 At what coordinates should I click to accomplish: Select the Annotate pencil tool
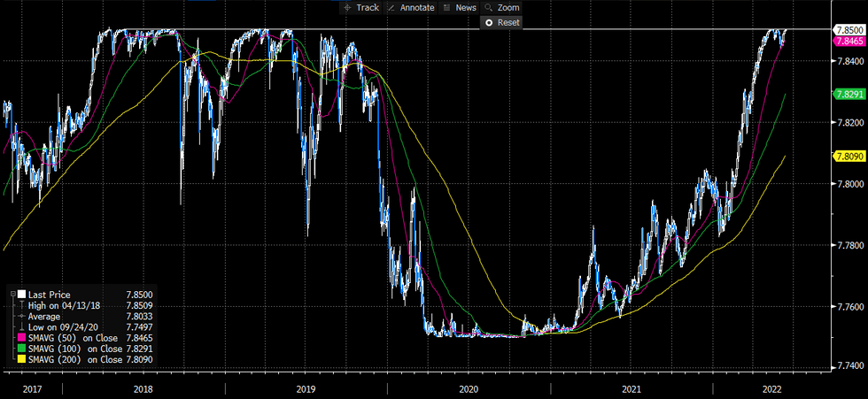pyautogui.click(x=412, y=7)
